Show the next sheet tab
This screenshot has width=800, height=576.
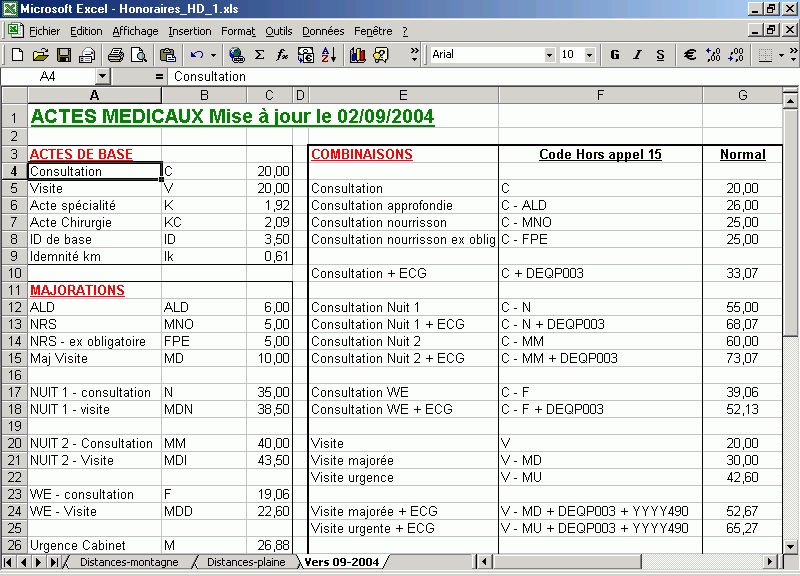click(x=38, y=562)
